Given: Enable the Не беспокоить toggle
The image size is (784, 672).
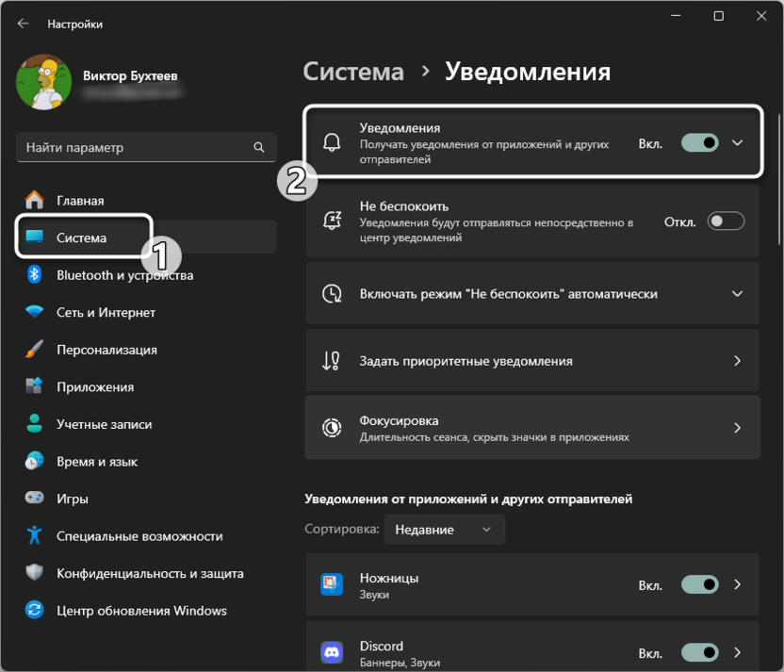Looking at the screenshot, I should [x=726, y=221].
